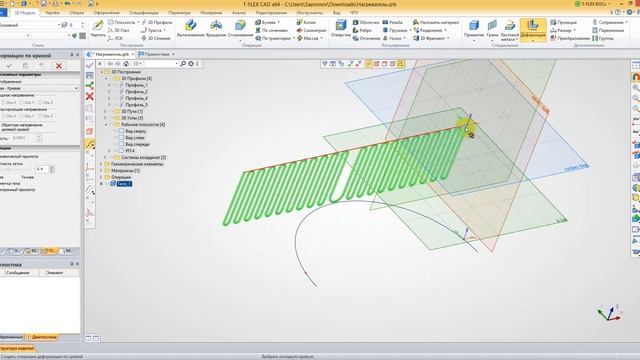Select the first axis radio in the resulting direction row

tap(3, 116)
